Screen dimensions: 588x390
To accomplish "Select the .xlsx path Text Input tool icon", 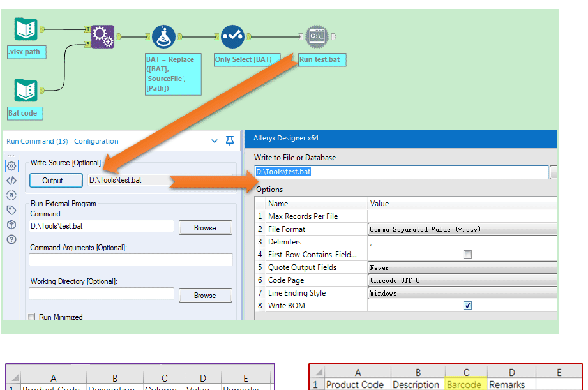I will (26, 29).
